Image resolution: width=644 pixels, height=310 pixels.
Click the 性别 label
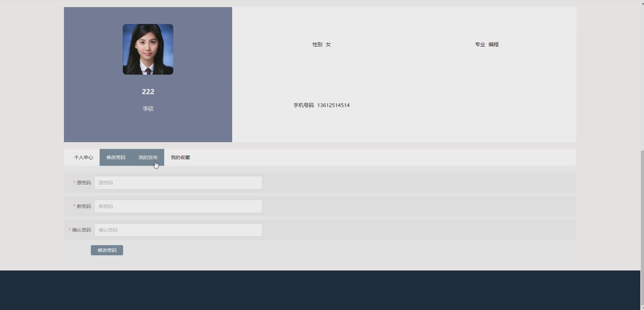pyautogui.click(x=317, y=44)
